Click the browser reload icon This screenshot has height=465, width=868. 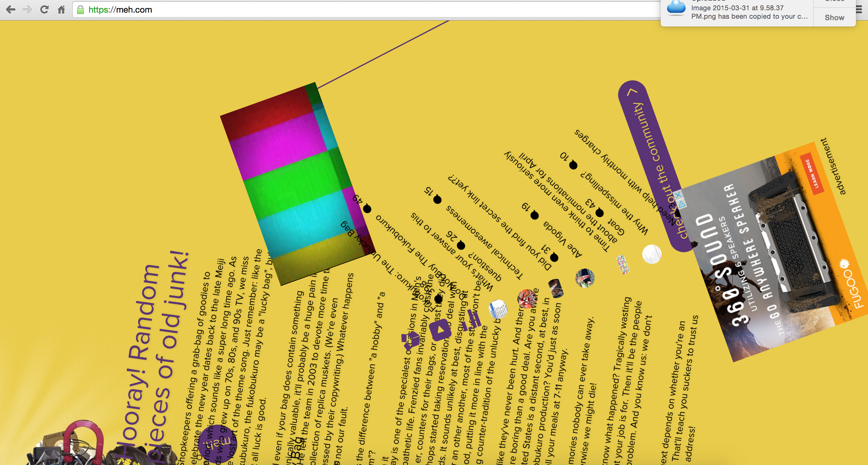pyautogui.click(x=44, y=9)
